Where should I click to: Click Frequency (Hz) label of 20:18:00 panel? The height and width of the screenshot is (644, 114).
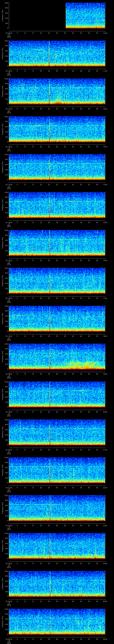pyautogui.click(x=3, y=357)
